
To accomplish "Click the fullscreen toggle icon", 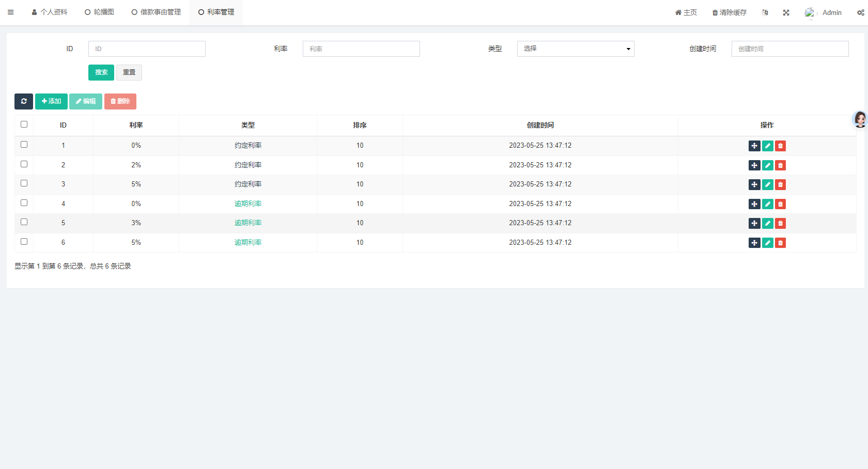I will click(x=786, y=12).
